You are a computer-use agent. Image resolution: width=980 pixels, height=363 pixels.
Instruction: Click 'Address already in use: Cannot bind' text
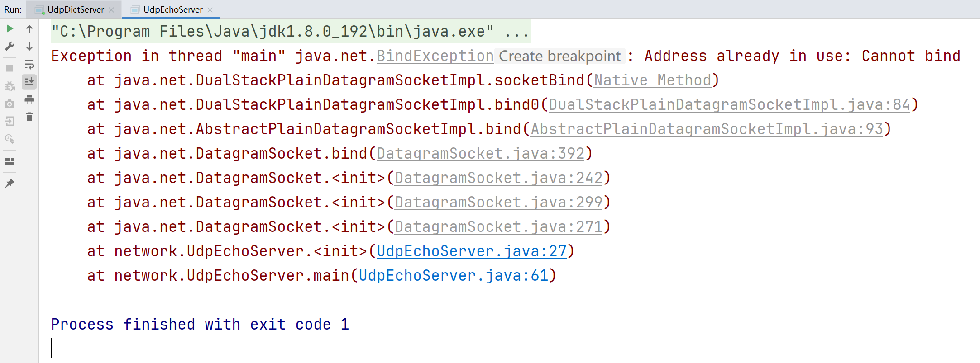click(802, 56)
